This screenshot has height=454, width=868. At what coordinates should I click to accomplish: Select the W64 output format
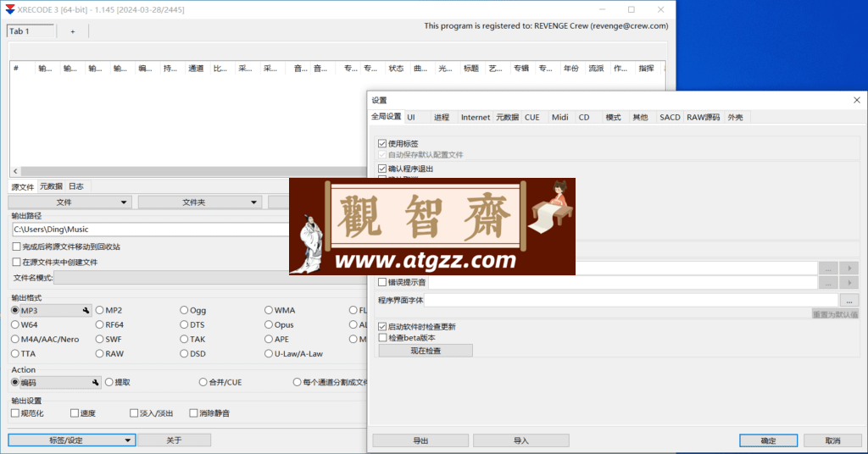15,324
